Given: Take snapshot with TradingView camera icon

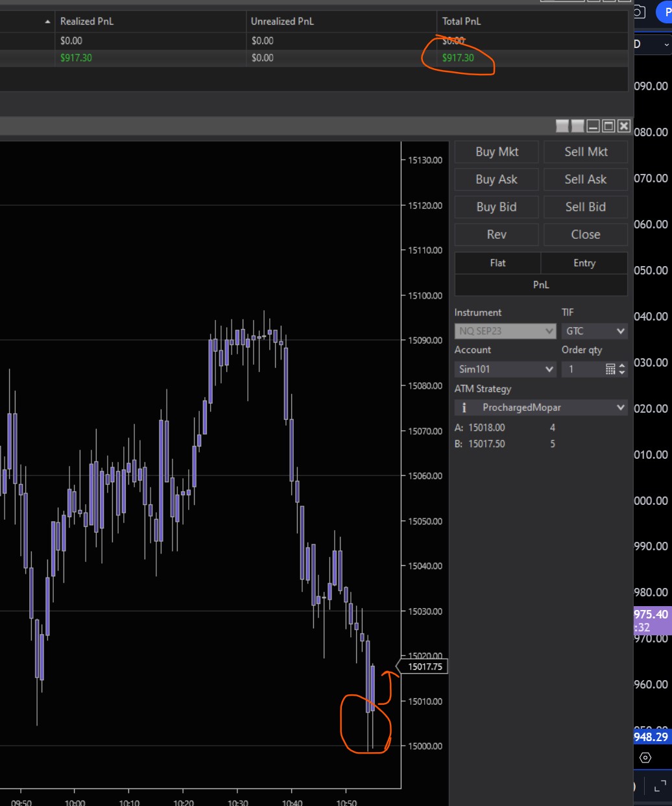Looking at the screenshot, I should [x=639, y=12].
